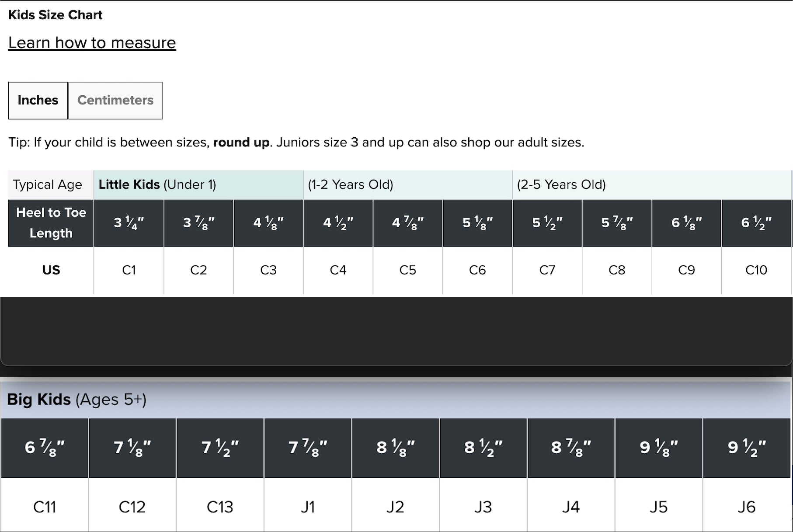Switch to the Centimeters unit tab
The image size is (793, 532).
115,101
